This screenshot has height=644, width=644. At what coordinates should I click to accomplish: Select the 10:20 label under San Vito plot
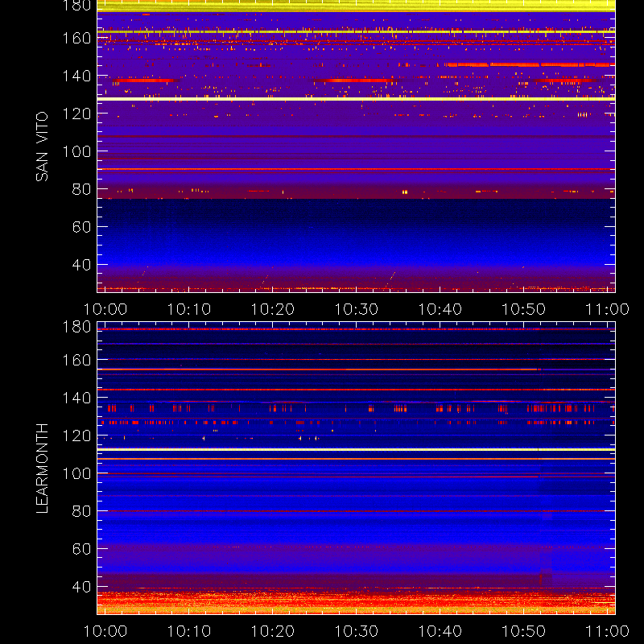[273, 309]
